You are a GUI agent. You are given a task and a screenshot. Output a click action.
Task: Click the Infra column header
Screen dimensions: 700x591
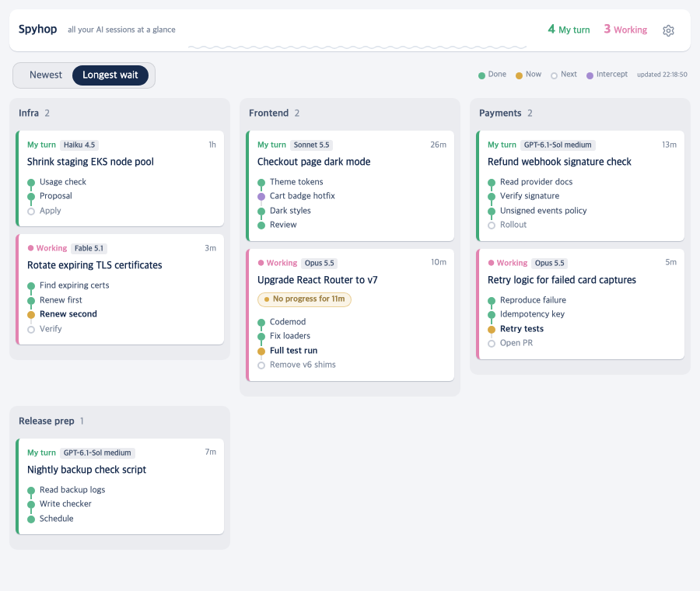tap(29, 113)
